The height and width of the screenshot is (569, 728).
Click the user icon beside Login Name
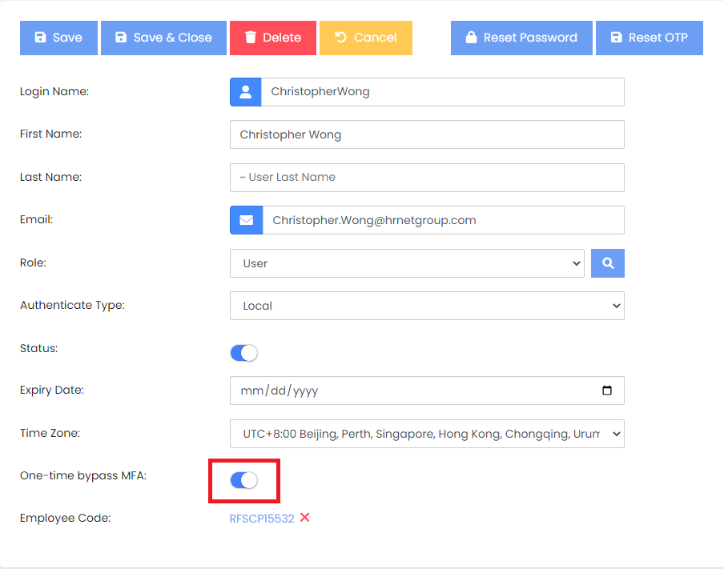click(246, 92)
